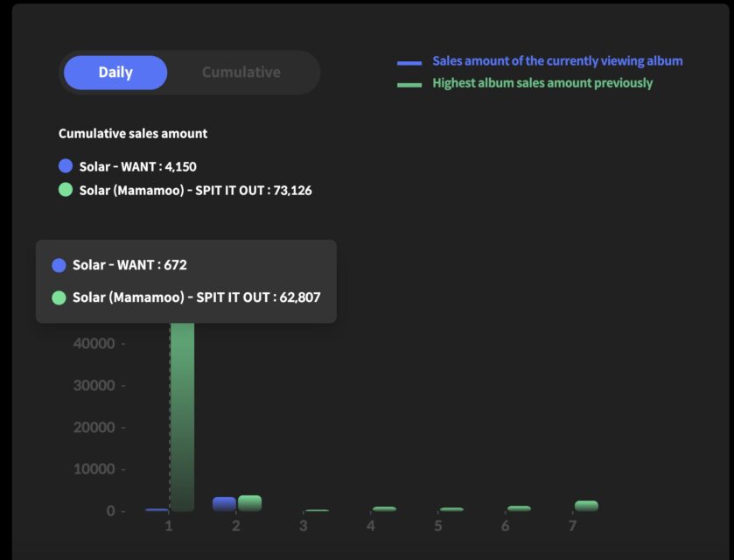Click the 30000 y-axis label

[94, 385]
